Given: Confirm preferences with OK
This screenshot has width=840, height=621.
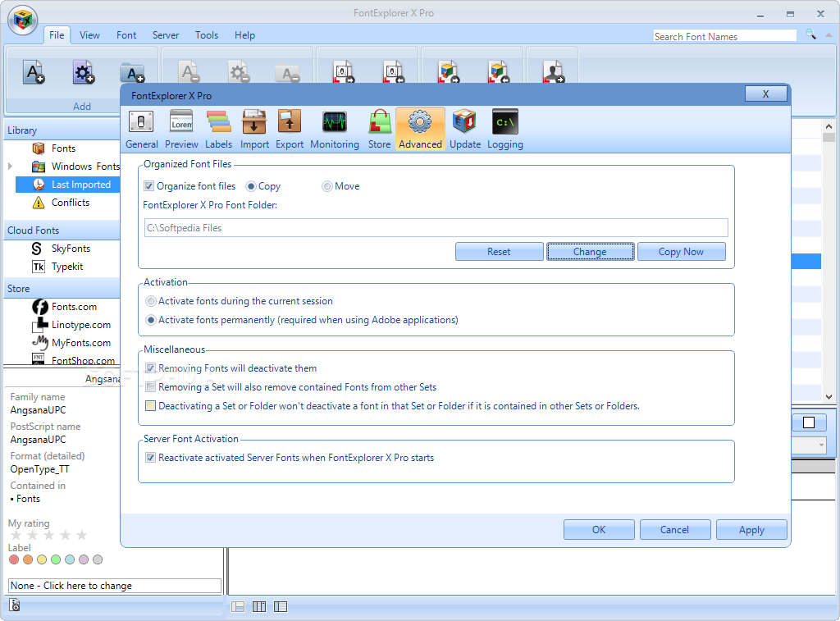Looking at the screenshot, I should click(598, 529).
